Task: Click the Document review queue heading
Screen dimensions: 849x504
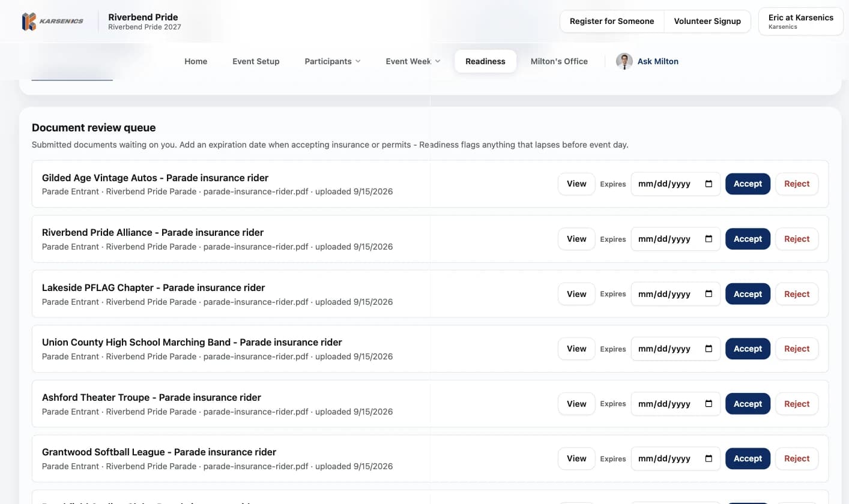Action: [94, 127]
